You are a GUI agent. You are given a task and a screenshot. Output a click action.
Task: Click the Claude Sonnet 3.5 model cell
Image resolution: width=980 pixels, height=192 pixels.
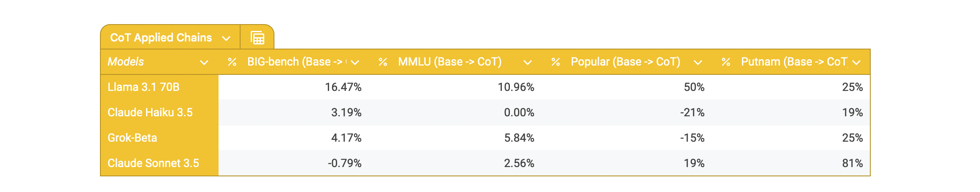153,163
